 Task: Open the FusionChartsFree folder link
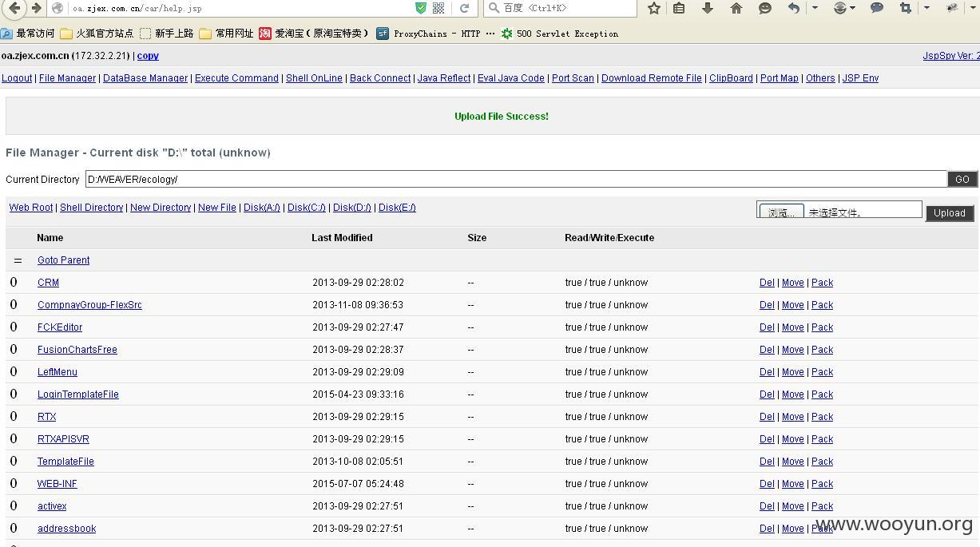click(77, 350)
